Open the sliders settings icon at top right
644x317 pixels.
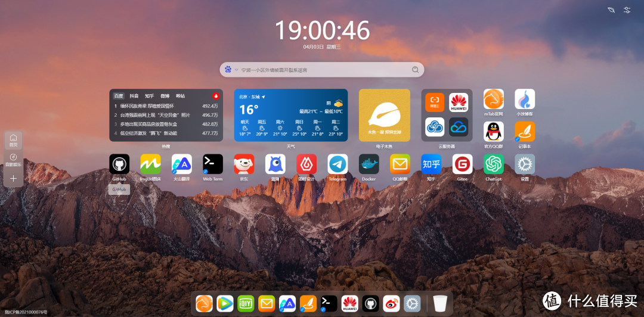627,10
